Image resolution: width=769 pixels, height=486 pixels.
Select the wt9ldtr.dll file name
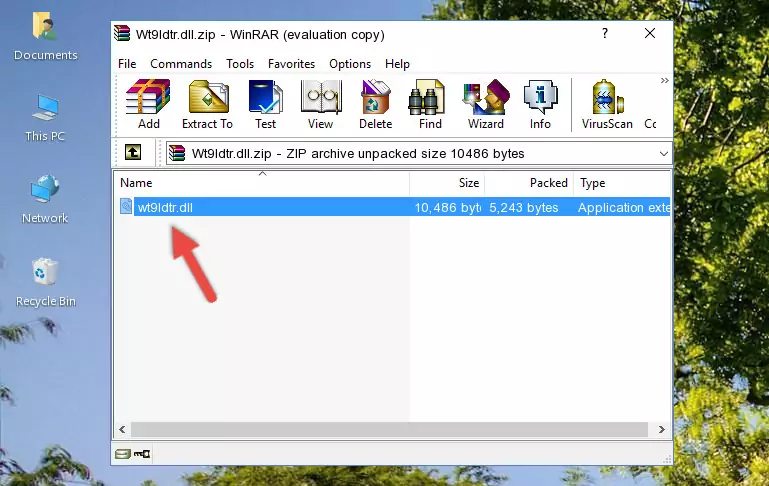click(165, 207)
